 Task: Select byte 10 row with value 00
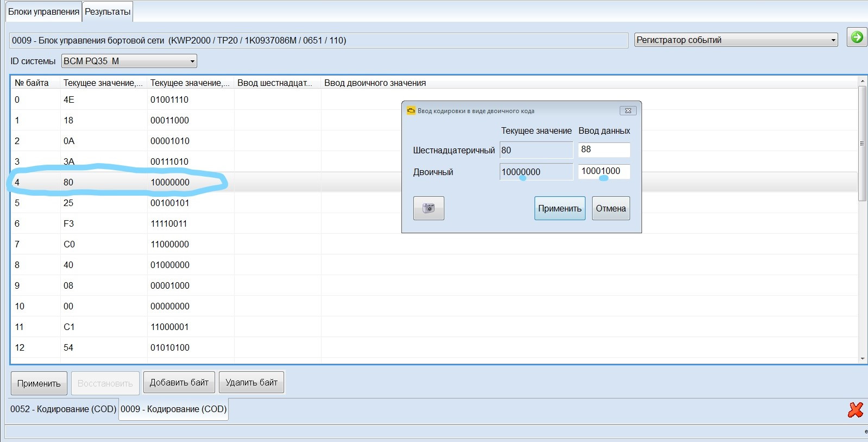(434, 306)
